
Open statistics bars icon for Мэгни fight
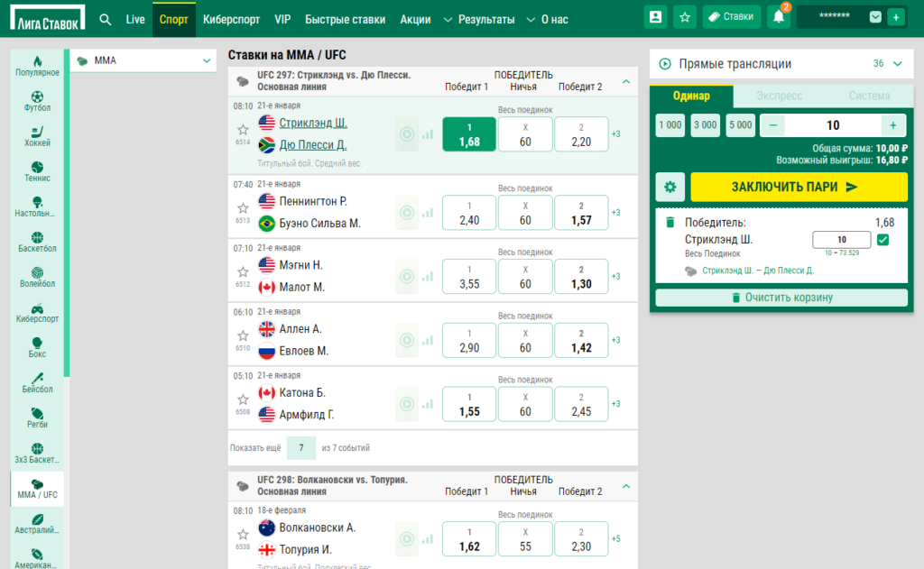tap(428, 276)
